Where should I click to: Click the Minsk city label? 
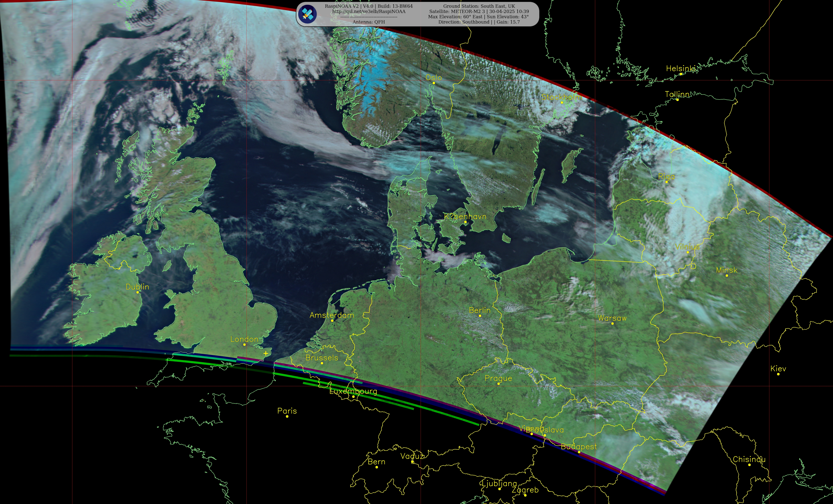click(727, 270)
